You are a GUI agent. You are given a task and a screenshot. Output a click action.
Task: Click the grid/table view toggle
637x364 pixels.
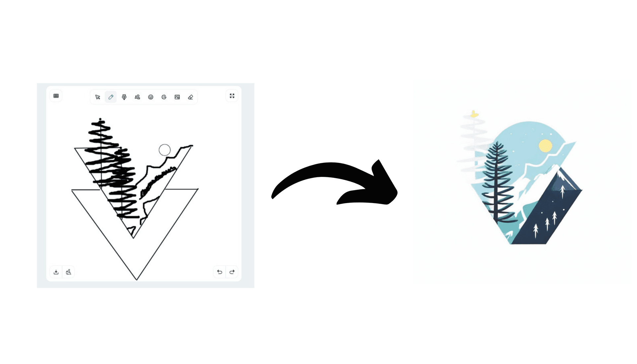[x=55, y=96]
